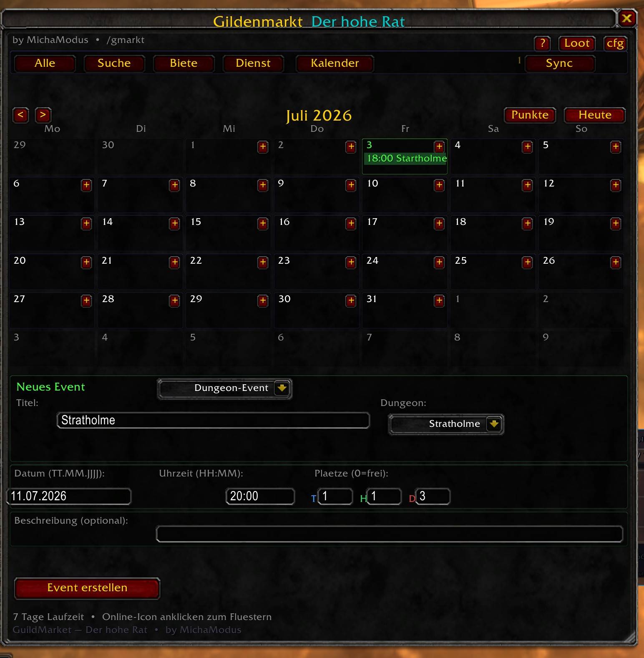Add event on July 4 via plus icon
644x658 pixels.
point(528,147)
